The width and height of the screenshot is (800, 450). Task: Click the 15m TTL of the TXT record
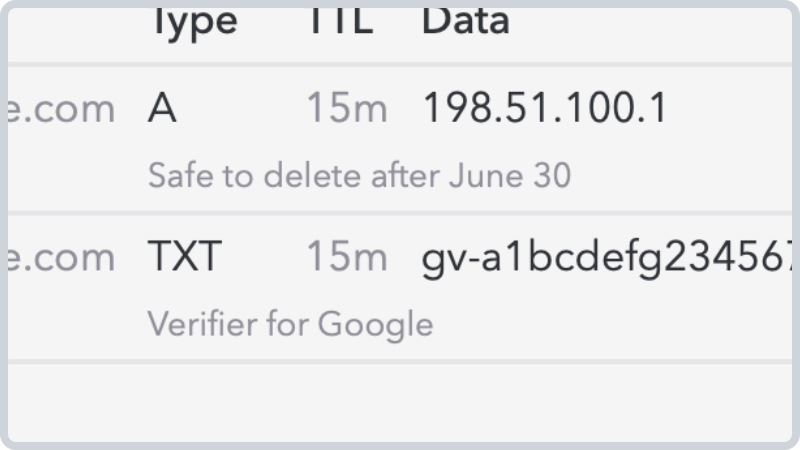pos(347,256)
